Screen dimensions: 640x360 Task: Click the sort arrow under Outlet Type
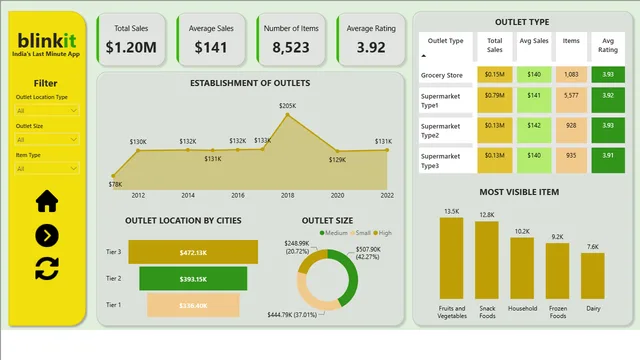(x=424, y=56)
